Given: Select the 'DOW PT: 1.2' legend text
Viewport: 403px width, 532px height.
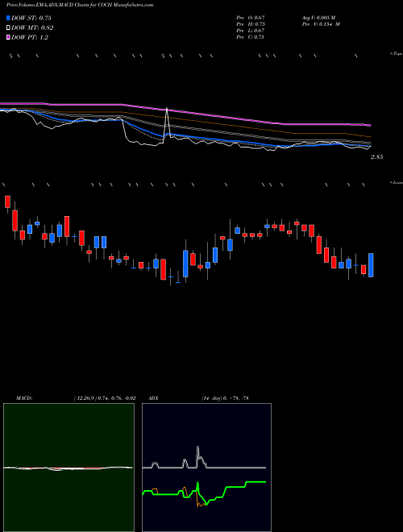Looking at the screenshot, I should click(30, 37).
